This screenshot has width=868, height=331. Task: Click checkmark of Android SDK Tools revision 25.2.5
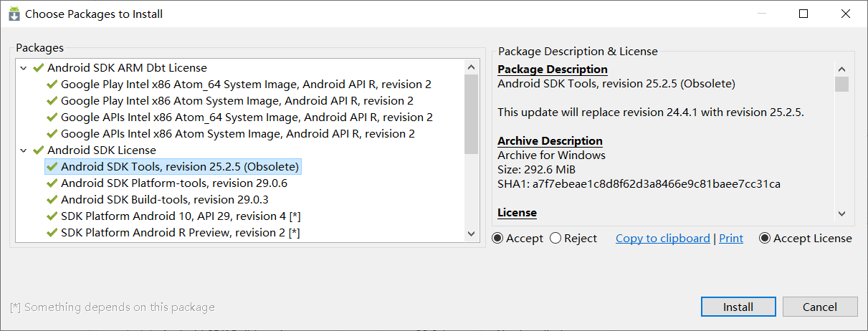(x=52, y=167)
